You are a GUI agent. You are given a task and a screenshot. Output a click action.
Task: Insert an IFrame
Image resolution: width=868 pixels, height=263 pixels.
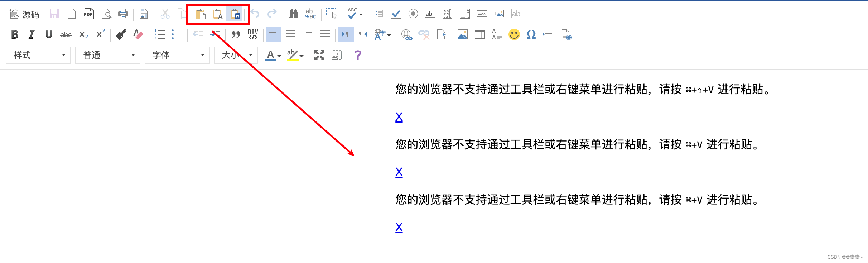coord(566,34)
